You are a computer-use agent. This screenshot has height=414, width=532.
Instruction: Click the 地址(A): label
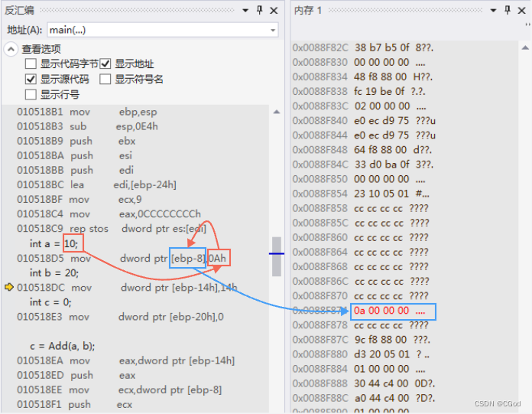click(x=24, y=30)
